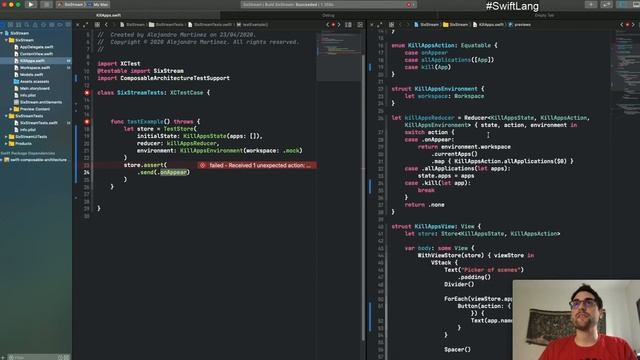This screenshot has height=360, width=640.
Task: Collapse the SixStream project root
Action: click(2, 33)
